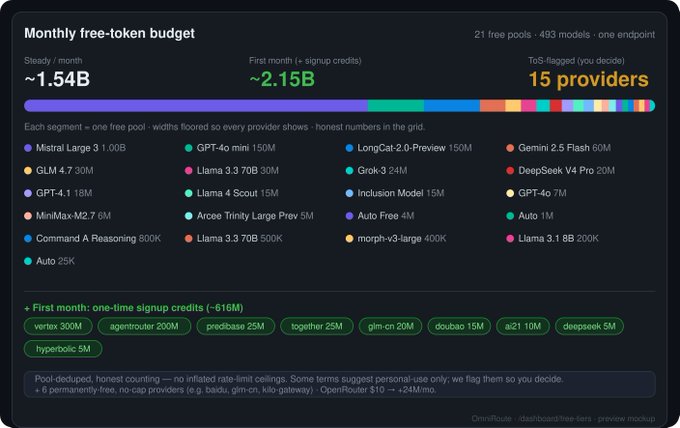
Task: Click the purple Mistral segment of budget bar
Action: [x=196, y=105]
